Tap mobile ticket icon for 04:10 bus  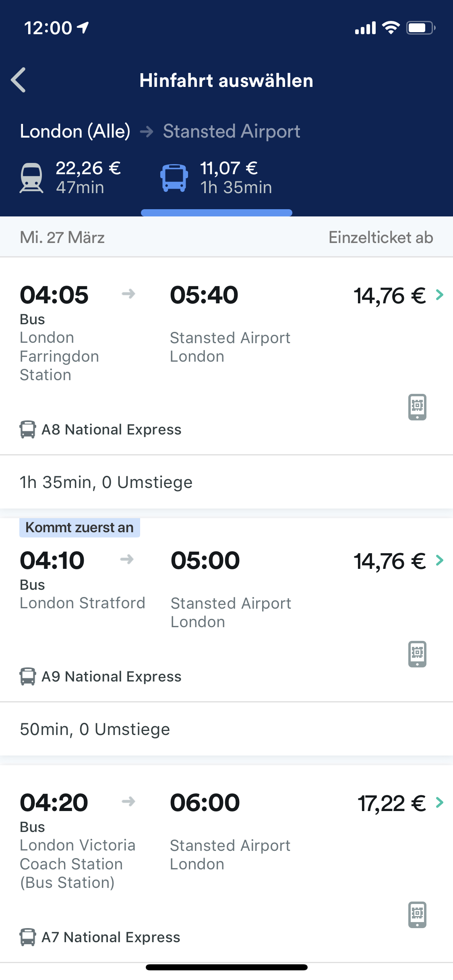coord(417,654)
